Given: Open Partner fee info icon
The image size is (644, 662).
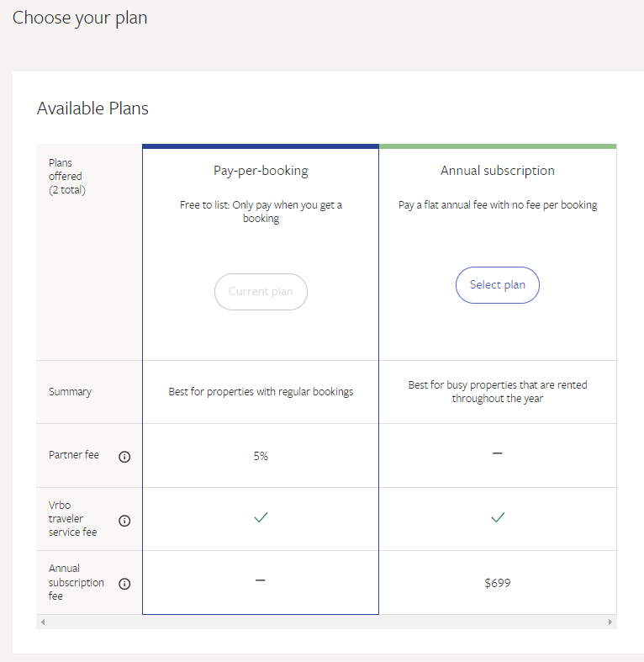Looking at the screenshot, I should 124,457.
